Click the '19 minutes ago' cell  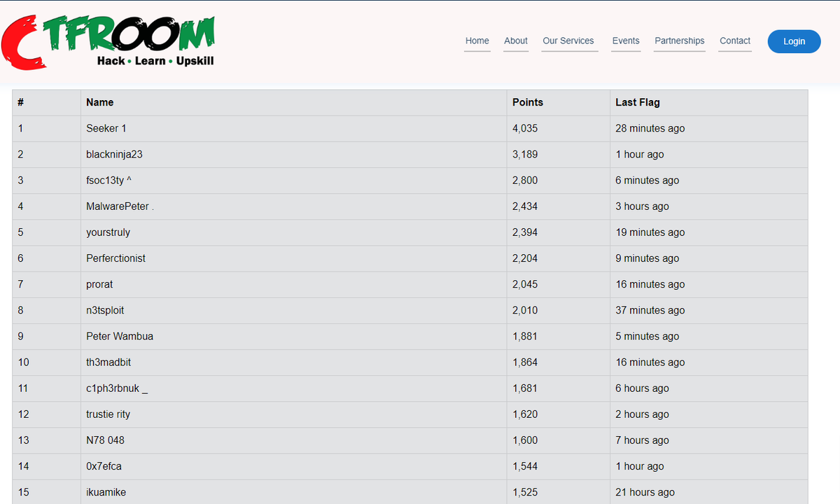click(708, 232)
